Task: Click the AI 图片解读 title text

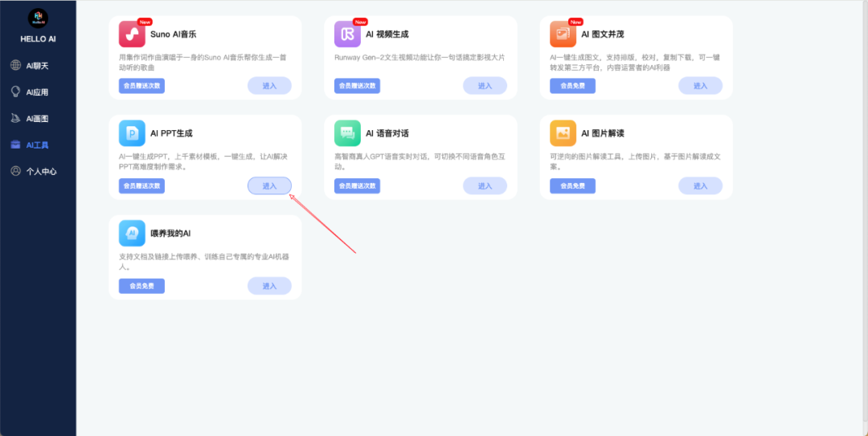Action: pos(602,133)
